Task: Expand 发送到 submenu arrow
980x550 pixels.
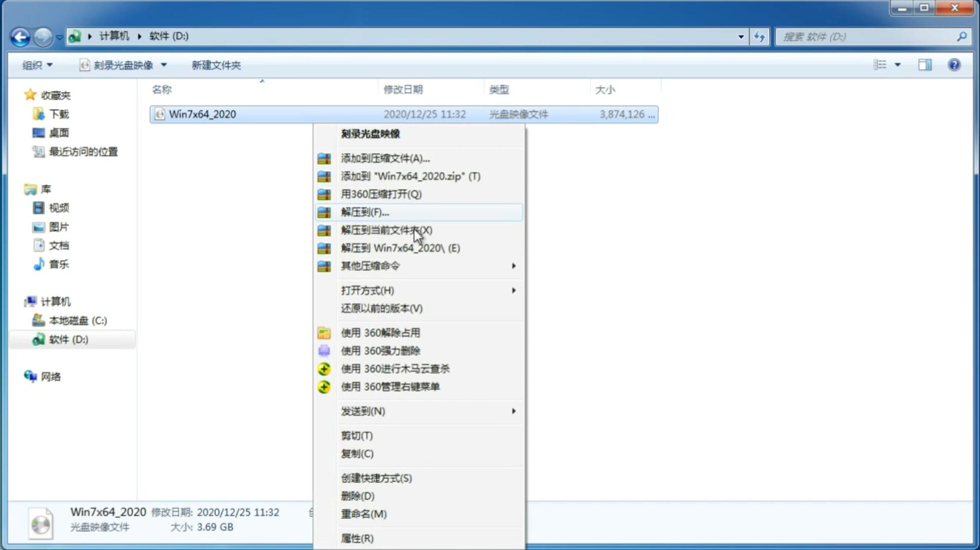Action: coord(513,411)
